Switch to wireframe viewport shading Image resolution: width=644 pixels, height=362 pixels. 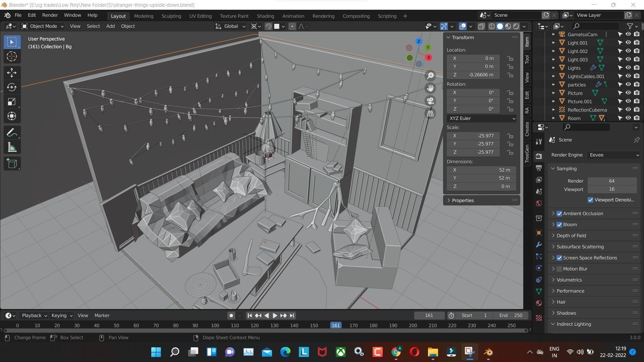click(492, 26)
